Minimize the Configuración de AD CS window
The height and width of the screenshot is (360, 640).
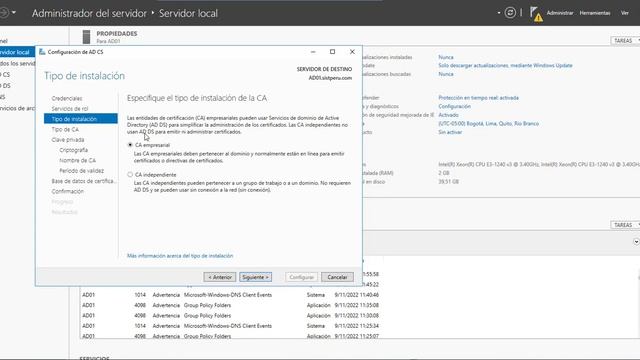(313, 52)
